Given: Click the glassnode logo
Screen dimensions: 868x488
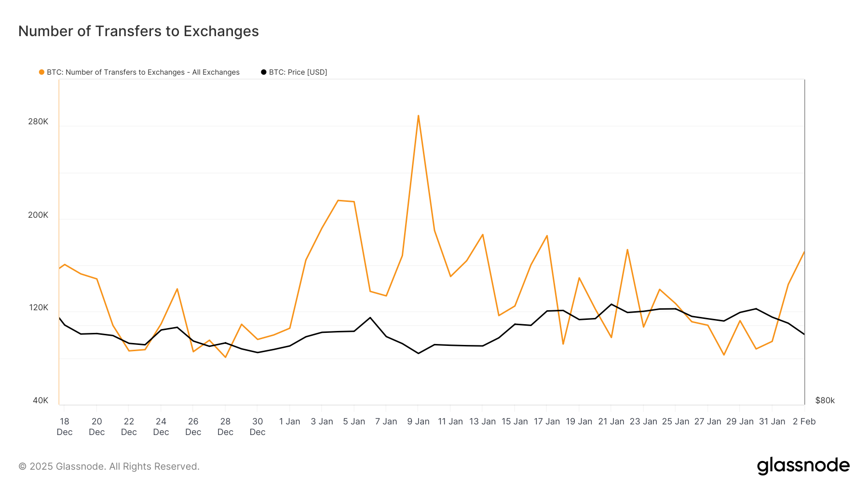Looking at the screenshot, I should click(x=803, y=466).
